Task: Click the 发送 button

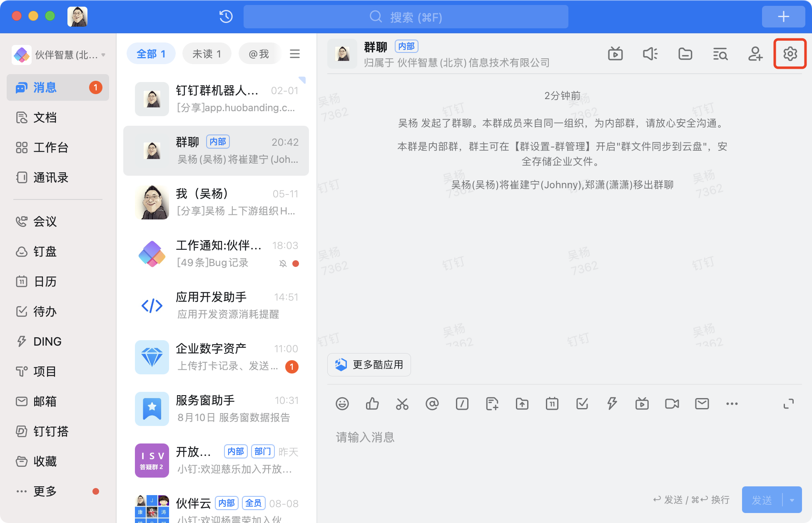Action: pyautogui.click(x=762, y=500)
